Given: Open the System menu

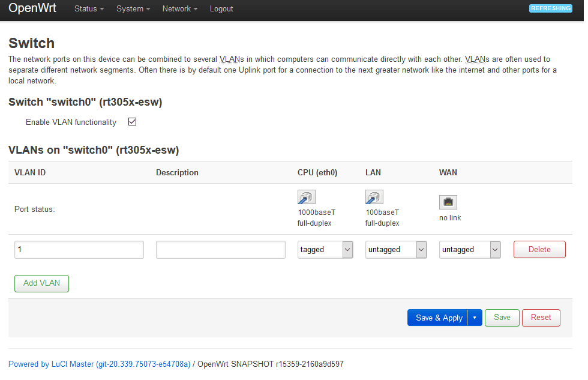Looking at the screenshot, I should [x=133, y=8].
